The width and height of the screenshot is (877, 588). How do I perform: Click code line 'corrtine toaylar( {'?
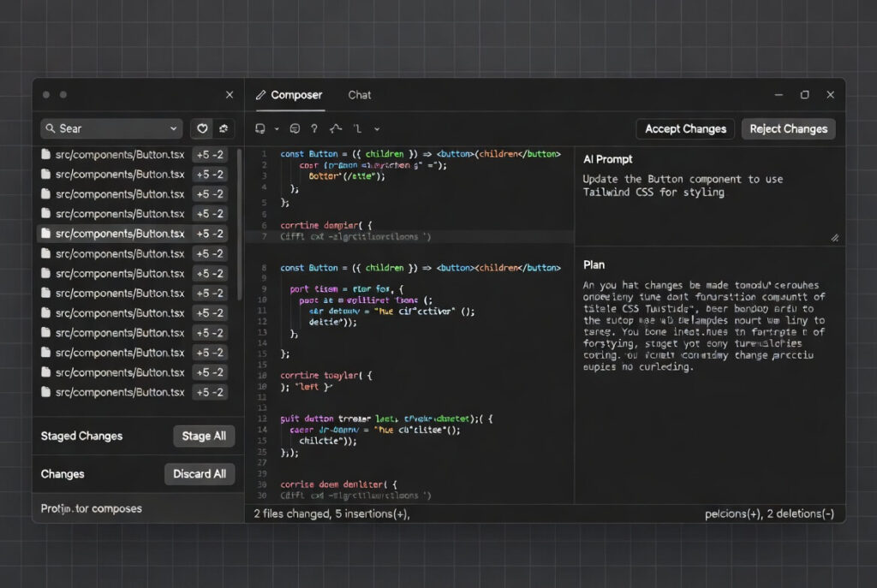point(326,376)
